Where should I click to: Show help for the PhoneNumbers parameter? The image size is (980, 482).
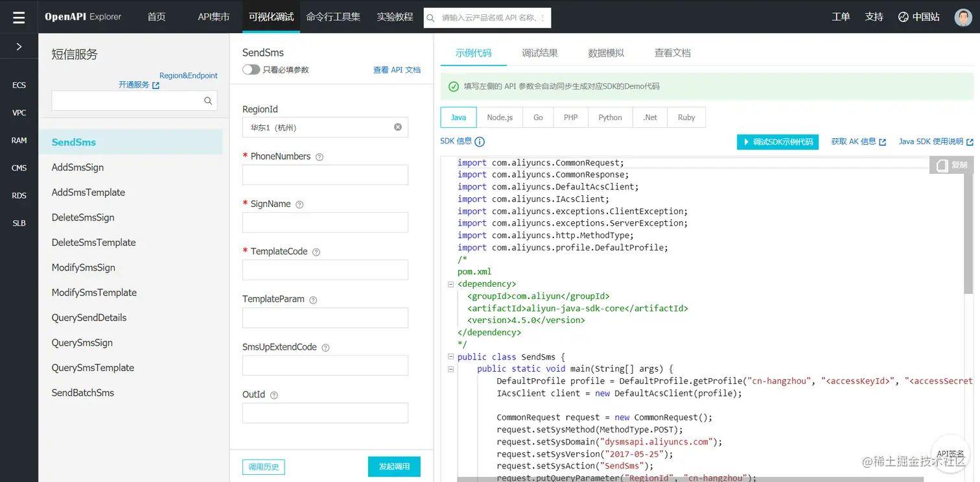coord(319,157)
